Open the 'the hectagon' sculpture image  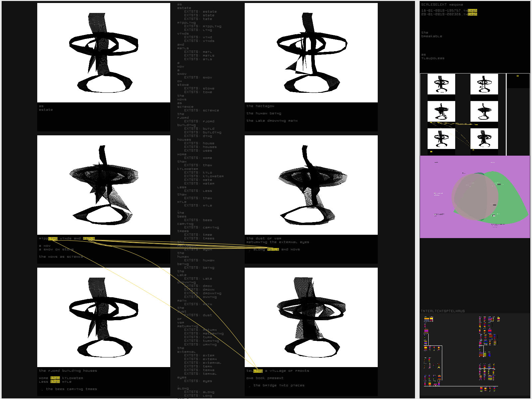(311, 53)
